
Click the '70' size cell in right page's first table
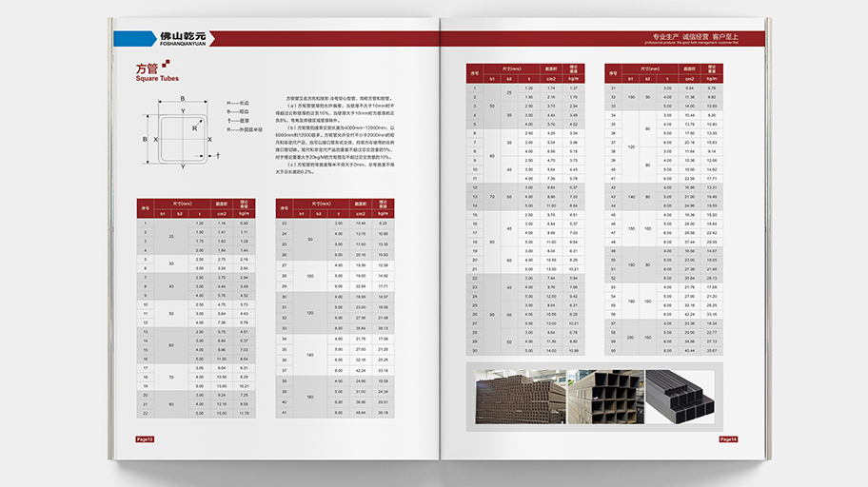pos(492,197)
